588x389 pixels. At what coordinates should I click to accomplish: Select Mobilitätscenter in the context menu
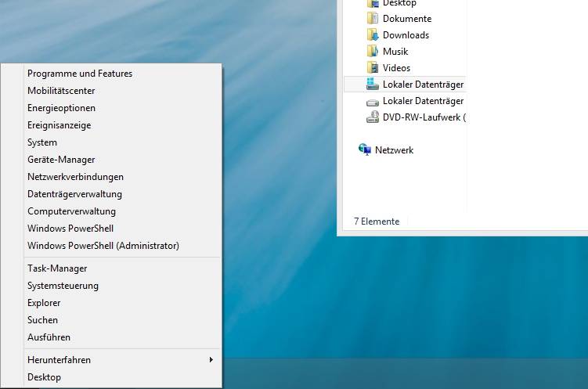click(123, 91)
